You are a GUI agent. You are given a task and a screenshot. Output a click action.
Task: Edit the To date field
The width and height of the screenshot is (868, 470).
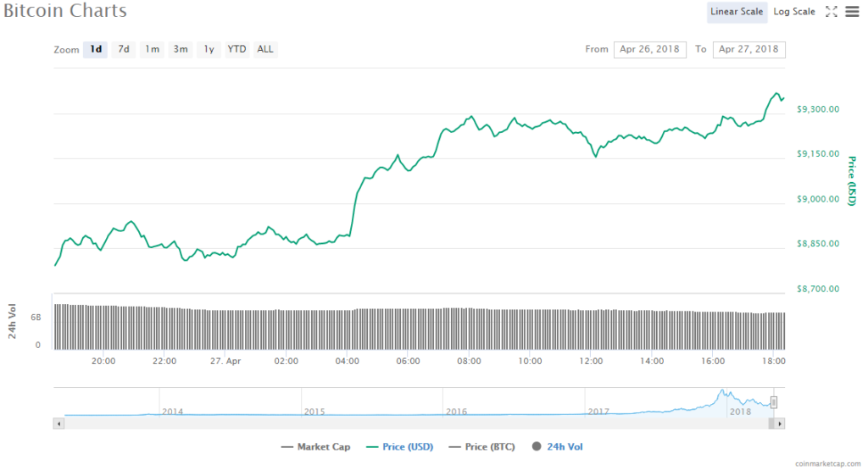tap(748, 49)
